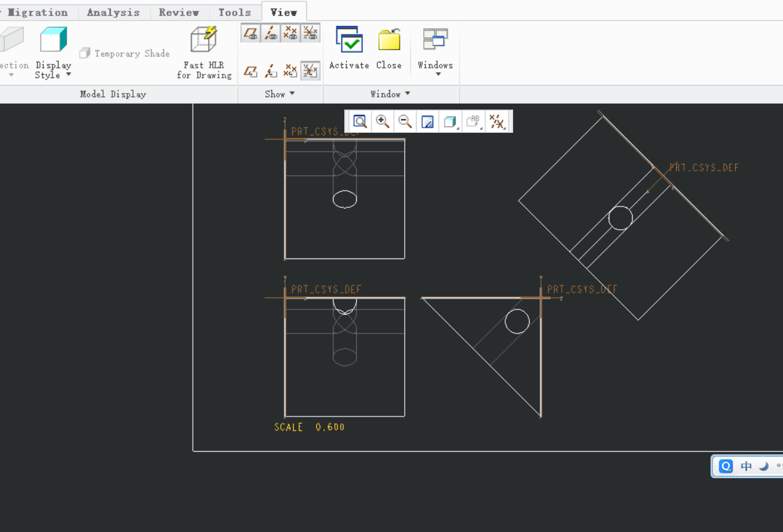Click the Zoom Out magnifier
This screenshot has height=532, width=783.
405,122
